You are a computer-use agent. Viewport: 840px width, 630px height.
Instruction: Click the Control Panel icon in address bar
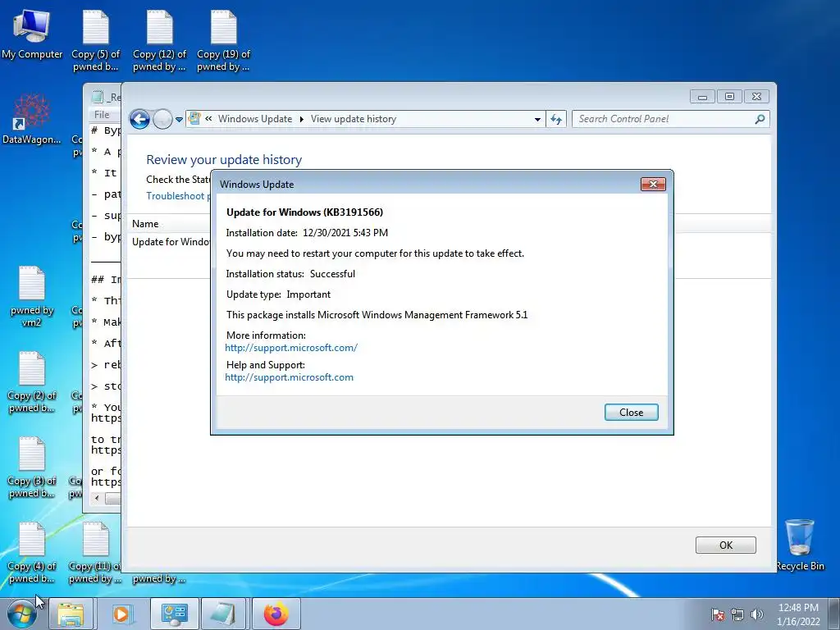(194, 119)
